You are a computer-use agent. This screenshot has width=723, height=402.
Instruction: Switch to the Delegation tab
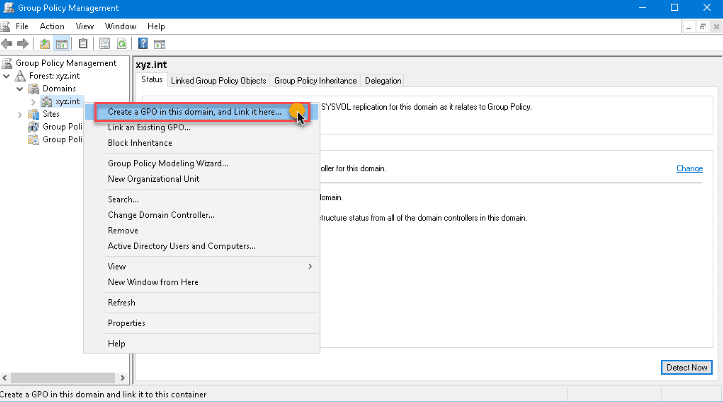tap(383, 81)
